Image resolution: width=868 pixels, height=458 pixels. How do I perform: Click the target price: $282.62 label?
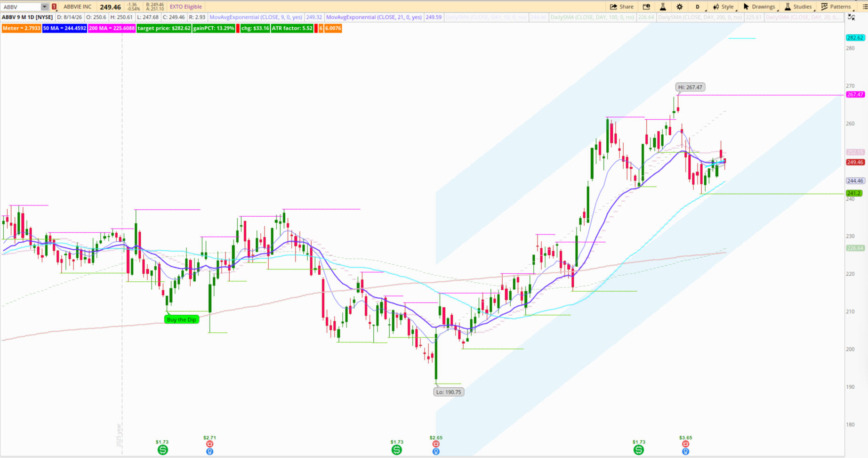click(x=164, y=28)
